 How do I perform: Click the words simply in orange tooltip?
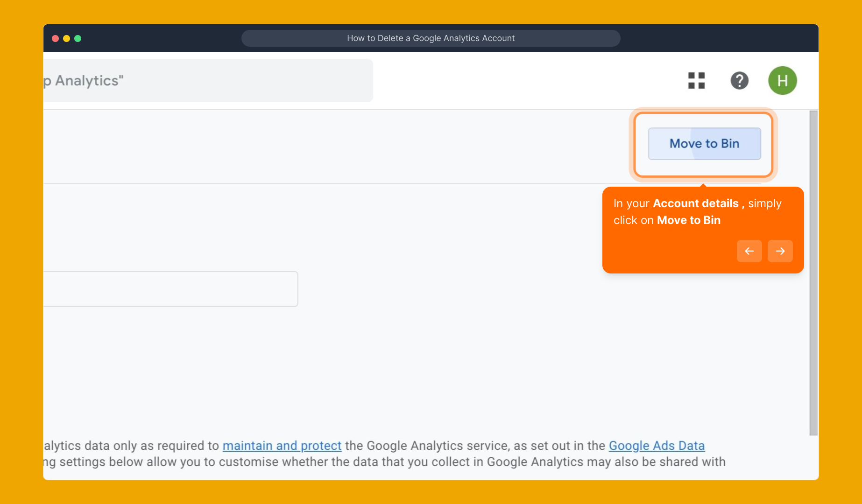(x=764, y=203)
